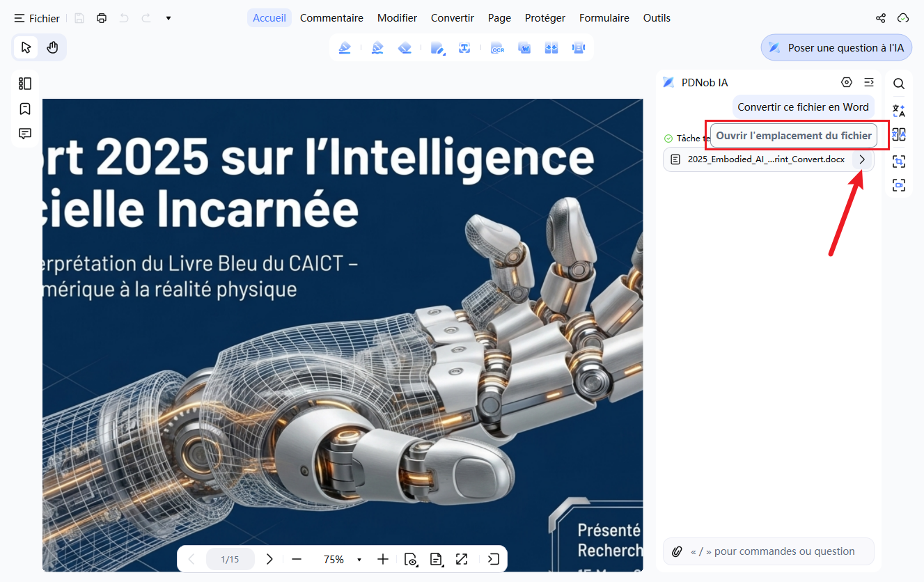The image size is (924, 582).
Task: Click the edit PDF pencil icon
Action: pos(437,47)
